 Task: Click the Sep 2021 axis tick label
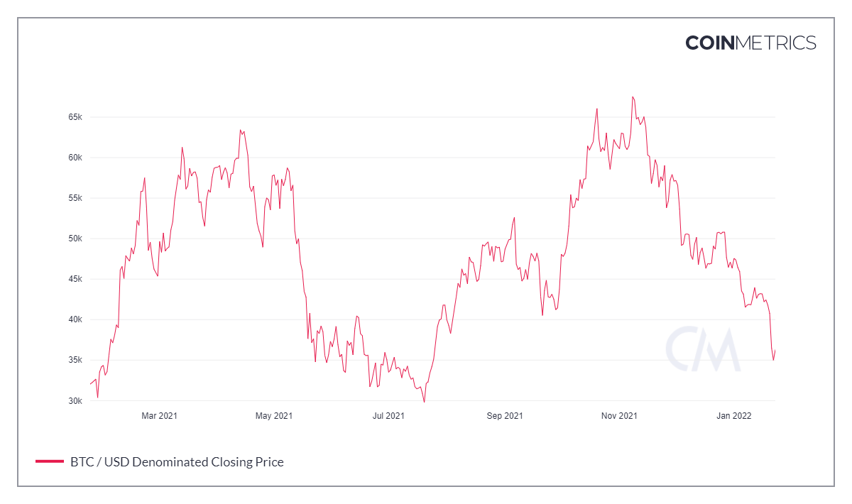(504, 416)
